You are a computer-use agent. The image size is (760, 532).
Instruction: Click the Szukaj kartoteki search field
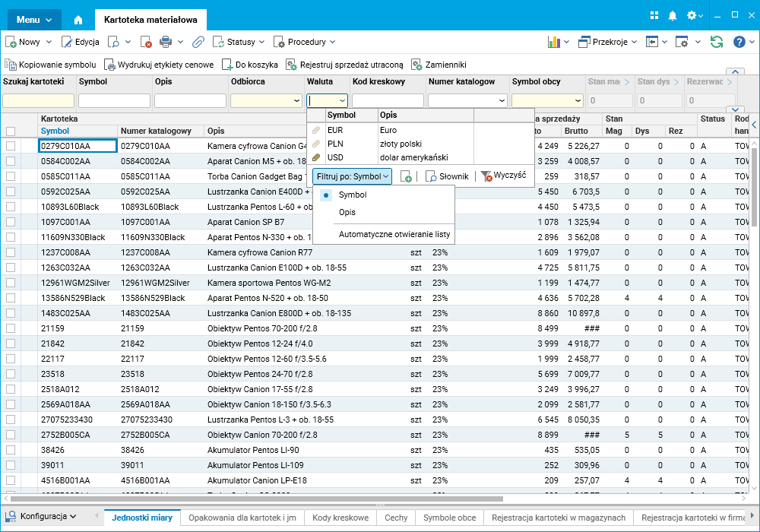tap(38, 100)
